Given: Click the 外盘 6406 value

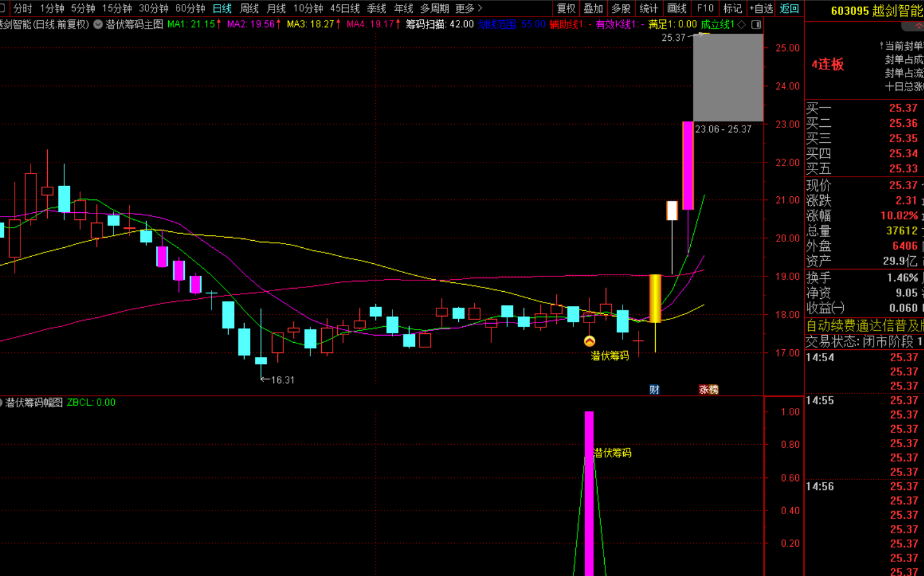Looking at the screenshot, I should click(905, 246).
